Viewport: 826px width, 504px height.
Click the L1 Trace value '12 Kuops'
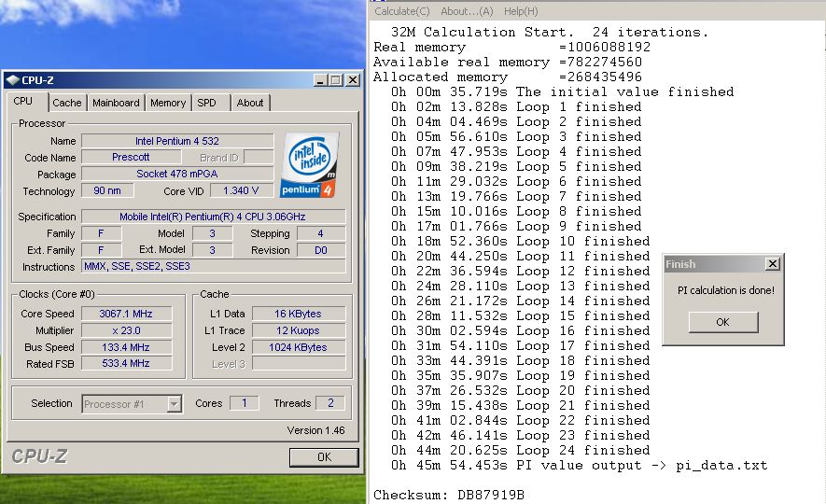298,330
